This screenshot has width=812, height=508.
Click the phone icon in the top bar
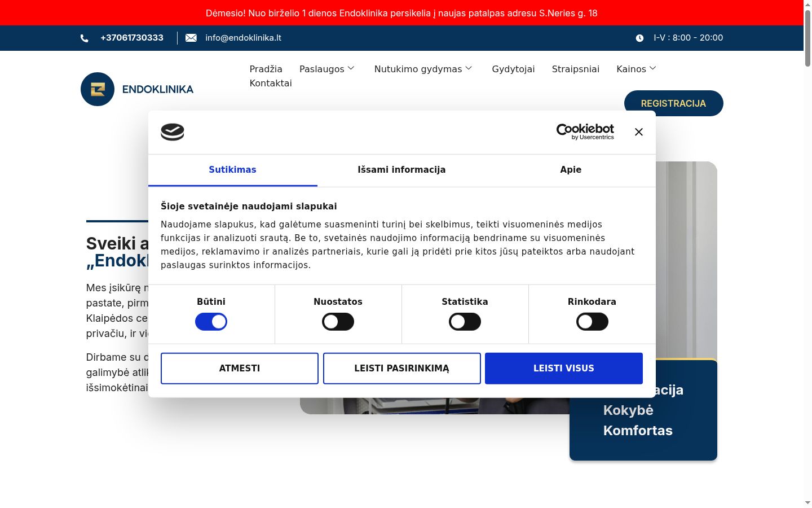[85, 38]
